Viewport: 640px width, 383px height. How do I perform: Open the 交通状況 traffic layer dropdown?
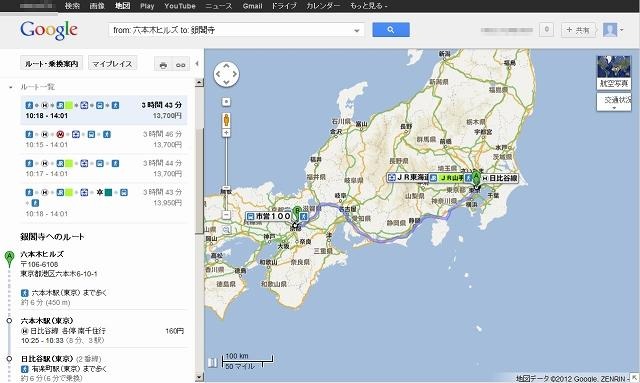[614, 102]
